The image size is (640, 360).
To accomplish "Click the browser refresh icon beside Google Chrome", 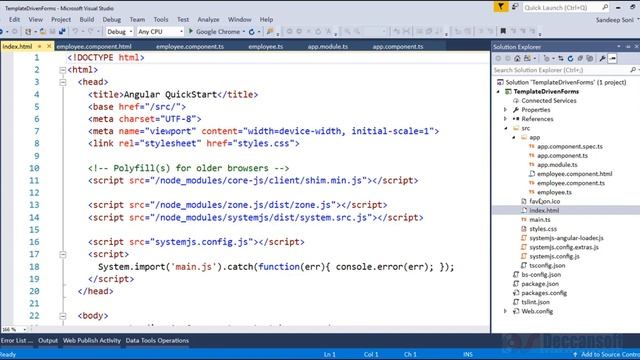I will (251, 31).
